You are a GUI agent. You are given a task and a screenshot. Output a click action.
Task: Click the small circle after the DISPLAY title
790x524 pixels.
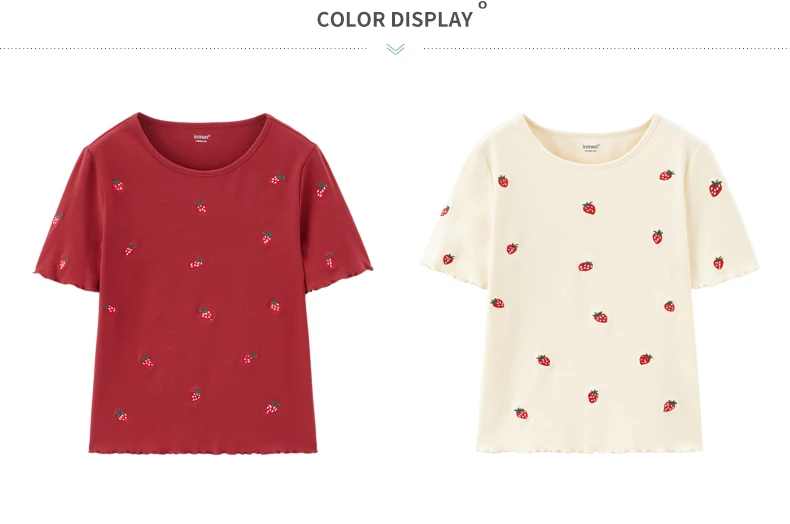(482, 5)
